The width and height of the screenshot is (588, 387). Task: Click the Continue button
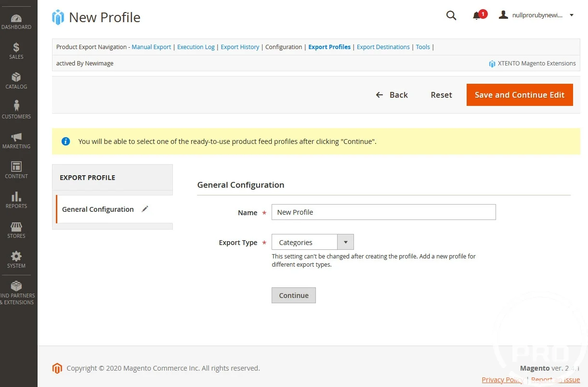tap(293, 296)
